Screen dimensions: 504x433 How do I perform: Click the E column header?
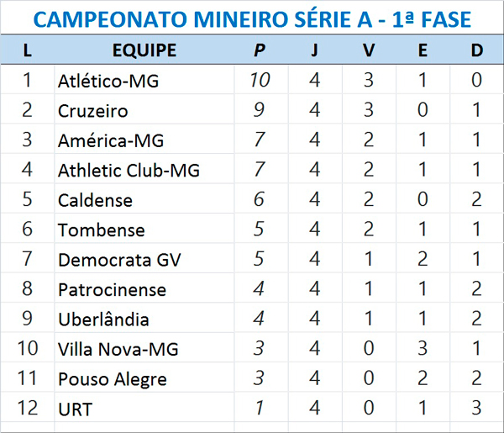click(x=423, y=50)
